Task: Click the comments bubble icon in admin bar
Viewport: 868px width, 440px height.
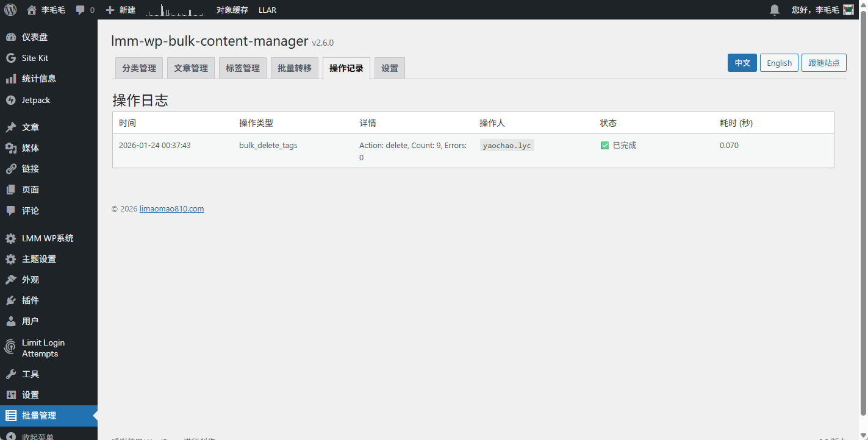Action: (81, 10)
